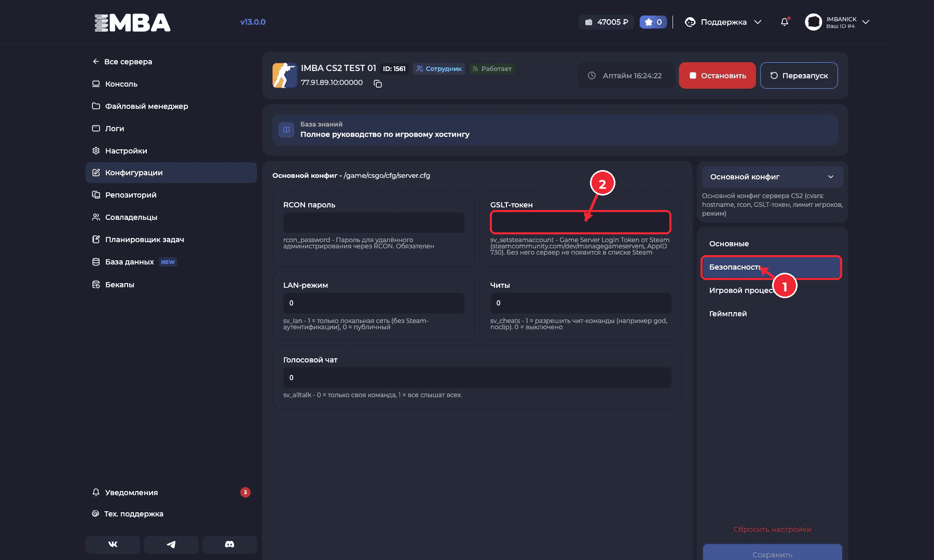
Task: Open База данных in the sidebar
Action: 171,262
